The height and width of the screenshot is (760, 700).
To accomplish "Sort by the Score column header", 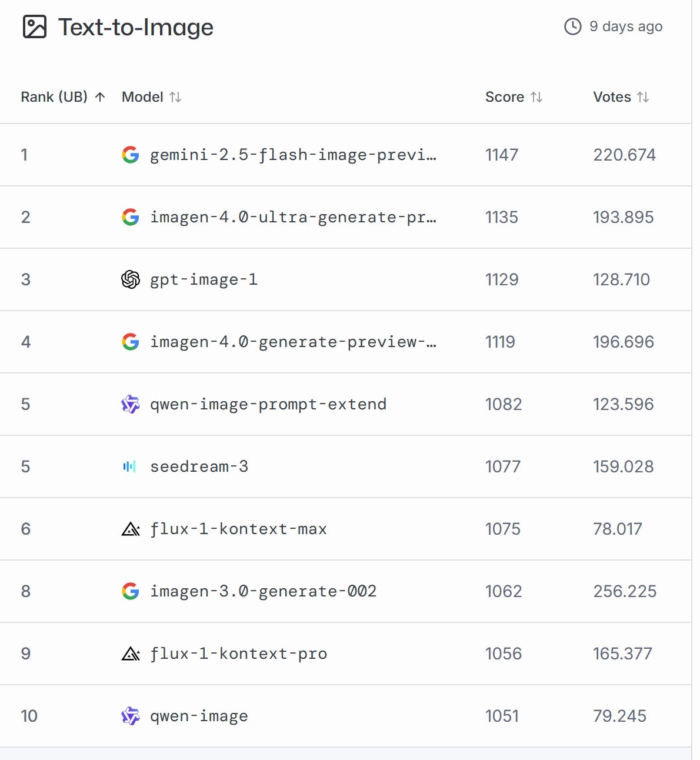I will click(x=514, y=97).
